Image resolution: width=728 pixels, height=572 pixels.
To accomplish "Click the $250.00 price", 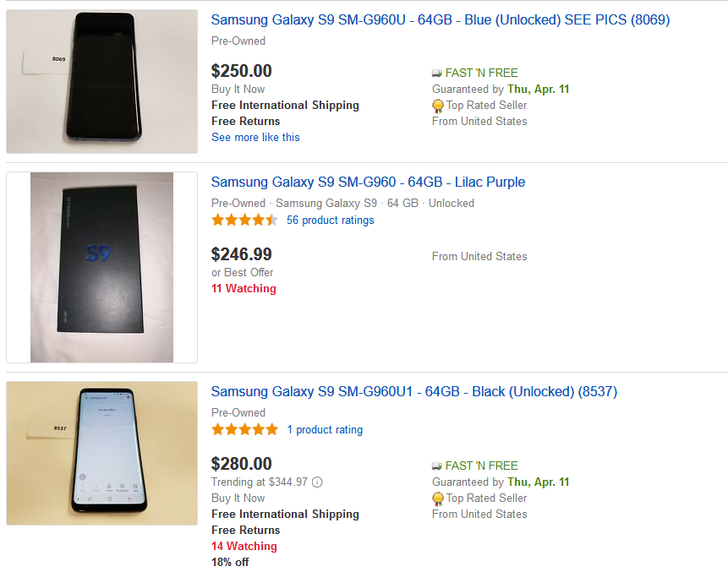I will (x=241, y=71).
